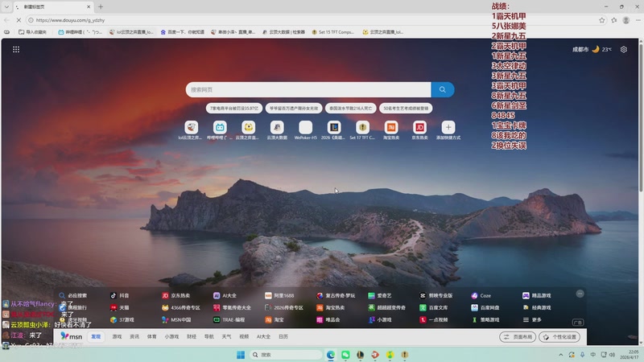The height and width of the screenshot is (362, 644).
Task: Click the 页面布局 page layout button
Action: tap(518, 337)
